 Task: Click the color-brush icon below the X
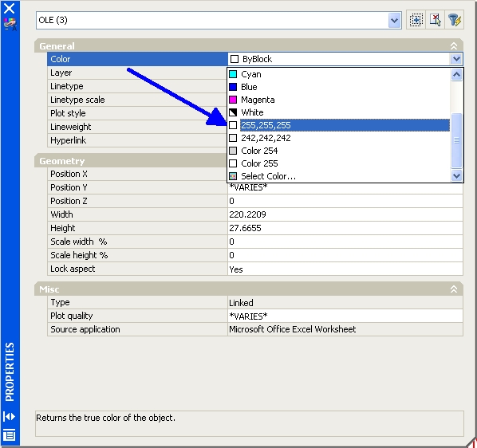pyautogui.click(x=10, y=24)
